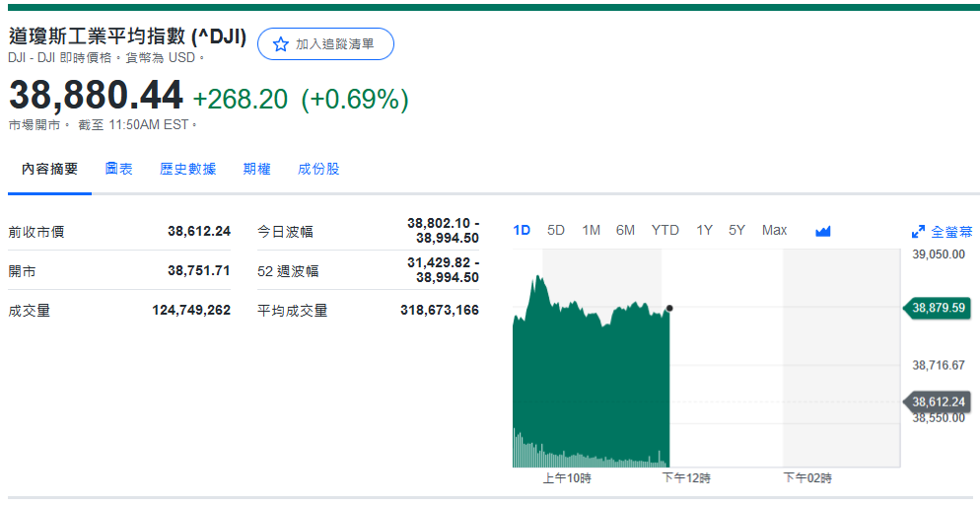Image resolution: width=980 pixels, height=506 pixels.
Task: Set chart range to 1M
Action: coord(591,230)
